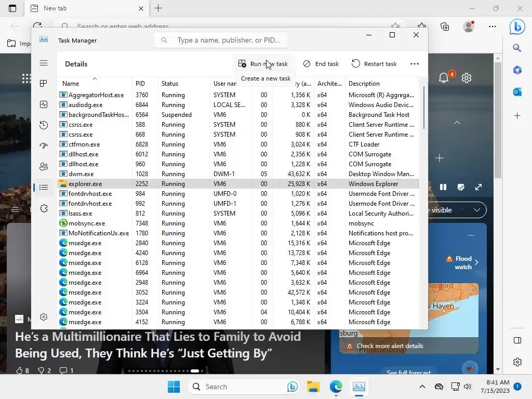Viewport: 532px width, 399px height.
Task: Click the taskbar Search box
Action: [x=244, y=387]
